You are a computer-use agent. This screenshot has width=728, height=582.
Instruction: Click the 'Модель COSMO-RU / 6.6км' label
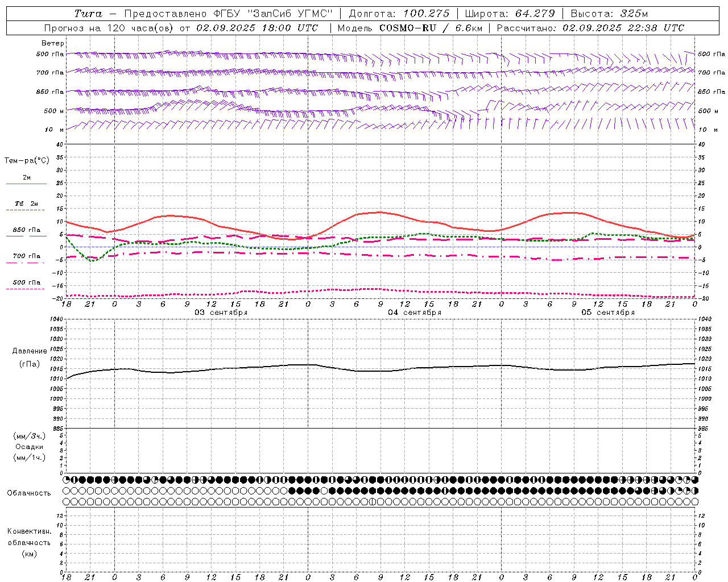[409, 28]
